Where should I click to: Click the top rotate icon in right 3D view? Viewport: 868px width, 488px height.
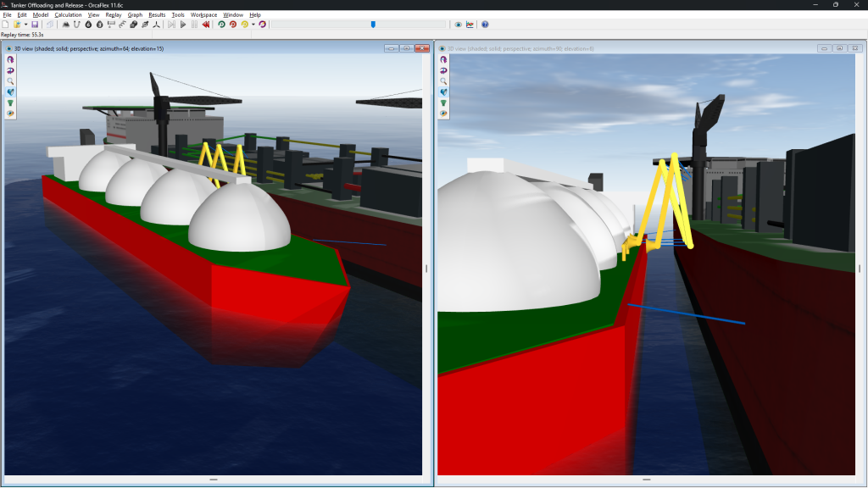443,60
